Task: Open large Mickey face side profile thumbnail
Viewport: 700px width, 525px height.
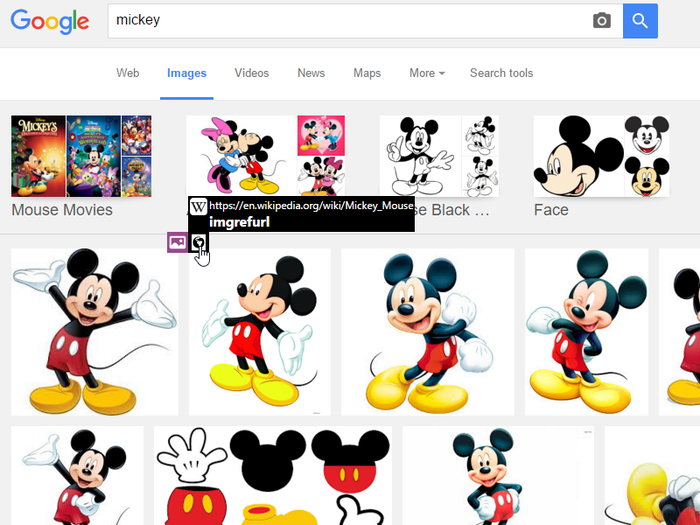Action: click(579, 156)
